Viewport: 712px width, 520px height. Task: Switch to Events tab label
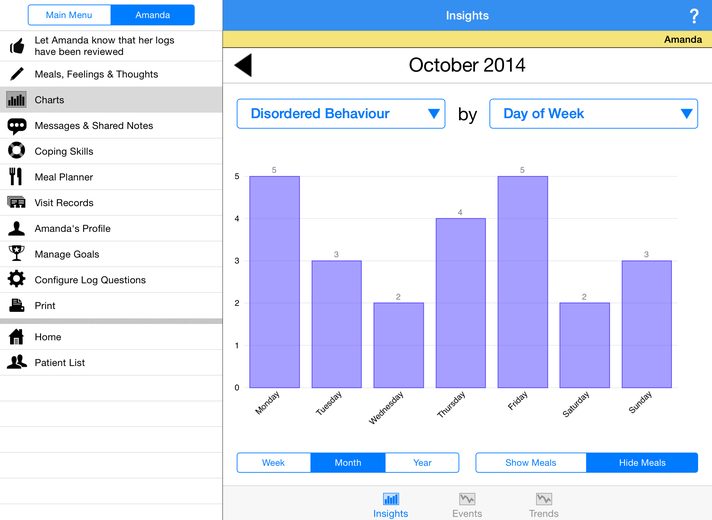click(x=467, y=513)
